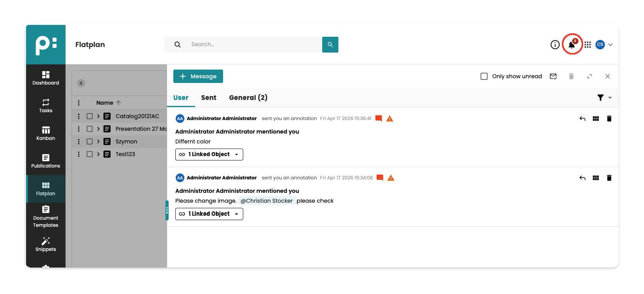Open Tasks in the sidebar
Image resolution: width=644 pixels, height=294 pixels.
(46, 106)
